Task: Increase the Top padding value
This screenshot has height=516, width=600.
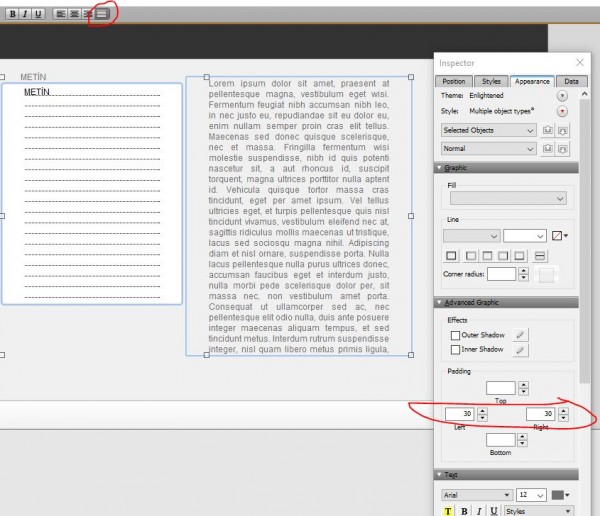Action: (x=523, y=385)
